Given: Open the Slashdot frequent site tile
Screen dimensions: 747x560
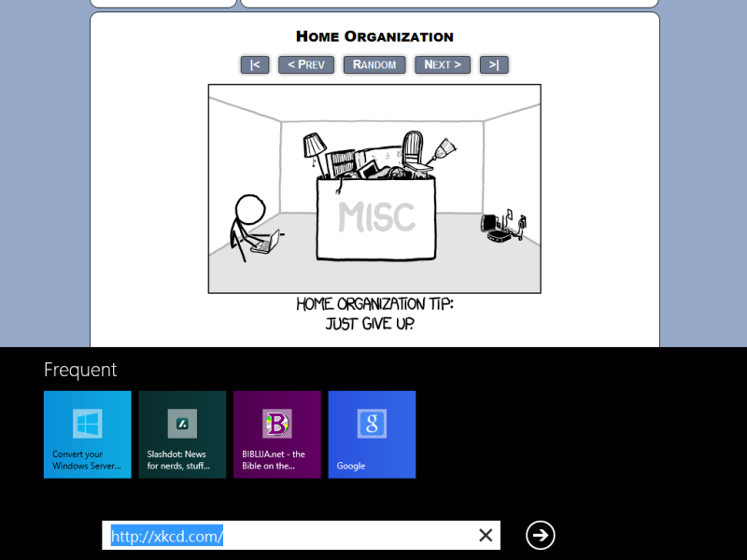Looking at the screenshot, I should point(182,434).
